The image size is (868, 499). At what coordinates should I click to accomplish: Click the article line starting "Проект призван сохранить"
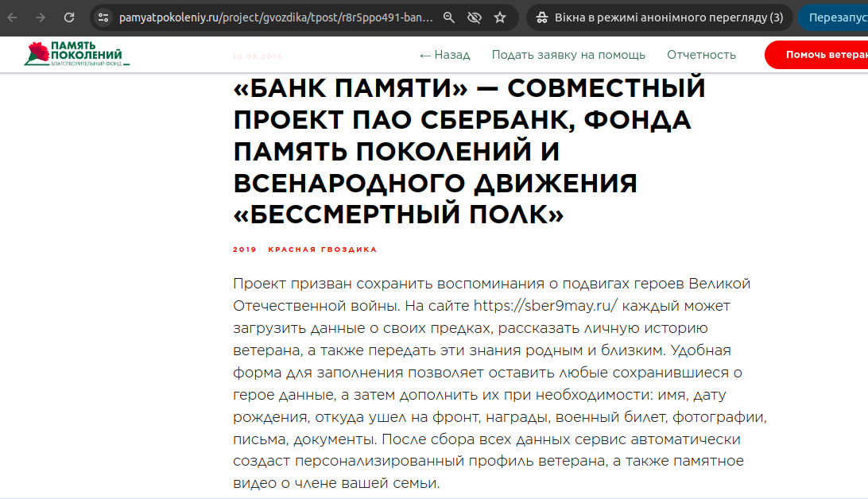coord(491,284)
